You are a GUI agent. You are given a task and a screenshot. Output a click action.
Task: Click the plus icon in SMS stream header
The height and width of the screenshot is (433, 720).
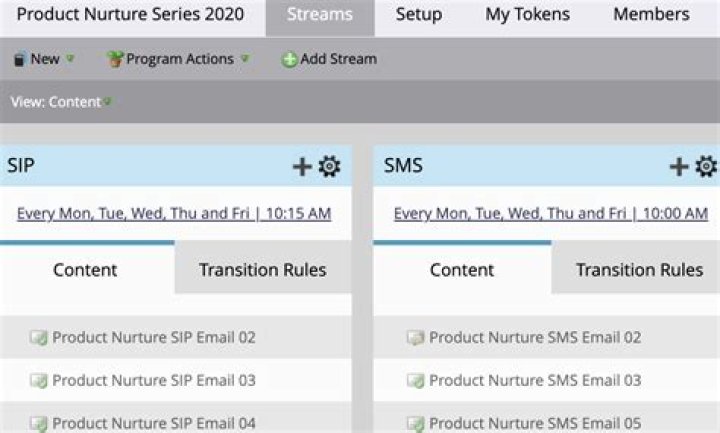point(679,167)
